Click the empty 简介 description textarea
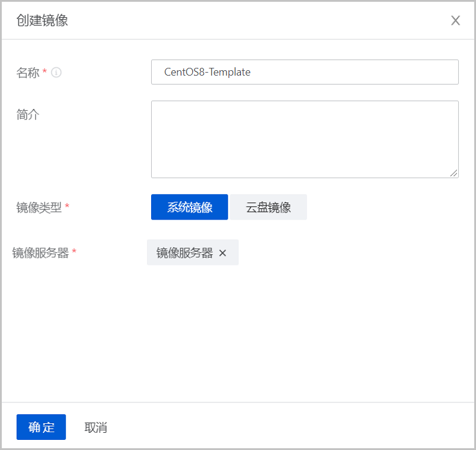The width and height of the screenshot is (476, 450). [305, 139]
